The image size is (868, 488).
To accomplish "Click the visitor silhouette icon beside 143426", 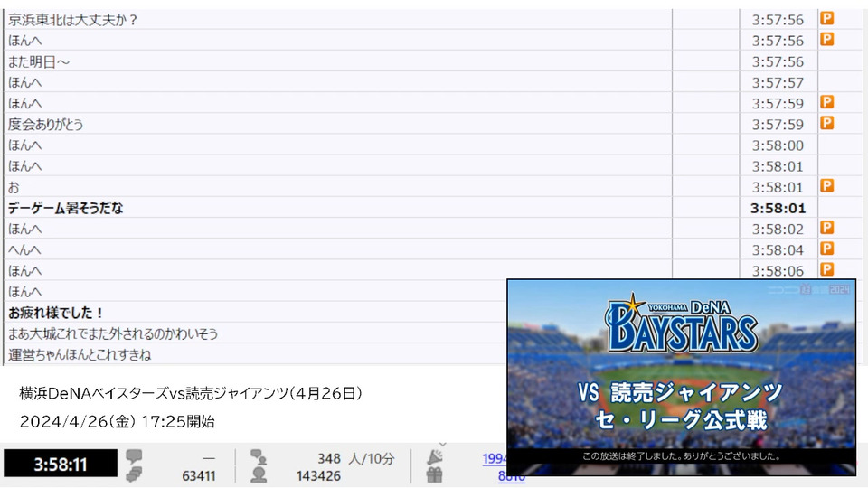I will pyautogui.click(x=259, y=474).
